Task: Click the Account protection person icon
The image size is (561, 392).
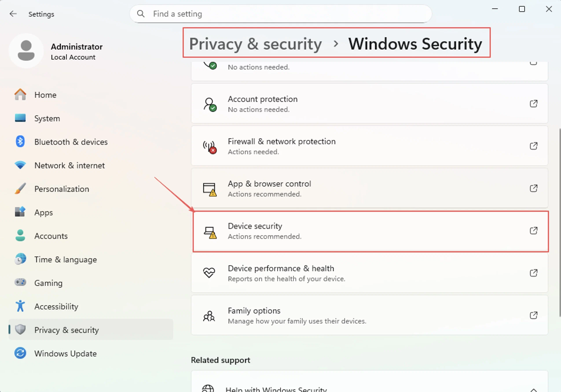Action: 210,104
